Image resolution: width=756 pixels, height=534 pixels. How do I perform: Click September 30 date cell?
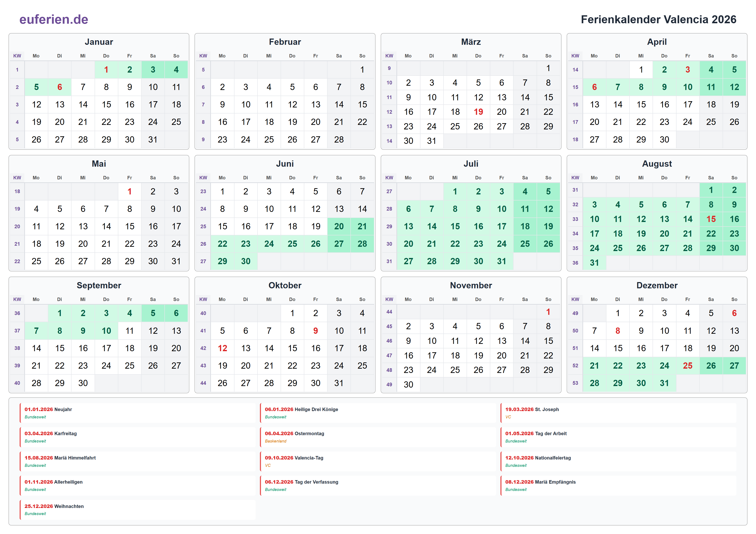(83, 383)
